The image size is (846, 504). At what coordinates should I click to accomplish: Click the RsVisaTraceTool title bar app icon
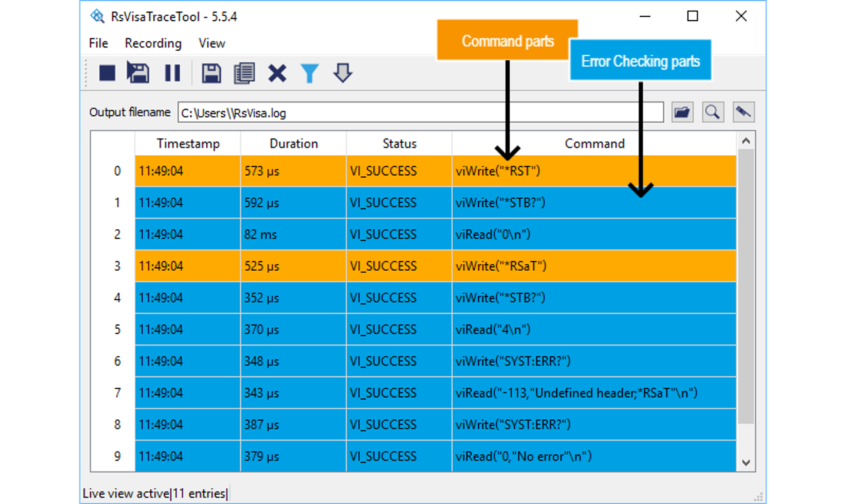[97, 16]
